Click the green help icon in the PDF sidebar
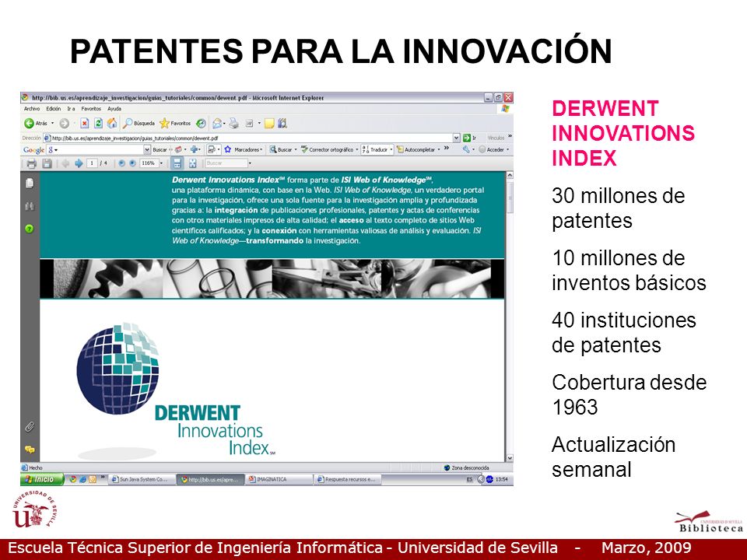Image resolution: width=747 pixels, height=560 pixels. (30, 229)
